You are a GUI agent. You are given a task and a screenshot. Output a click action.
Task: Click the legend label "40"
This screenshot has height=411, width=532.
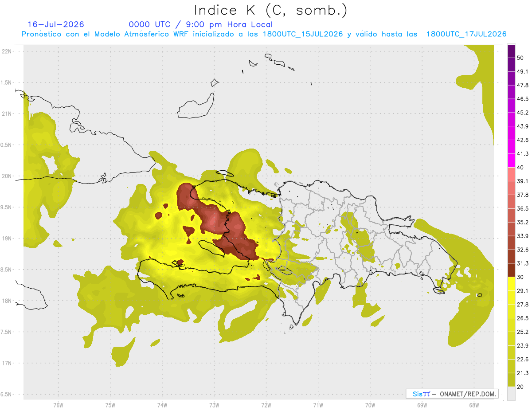520,168
